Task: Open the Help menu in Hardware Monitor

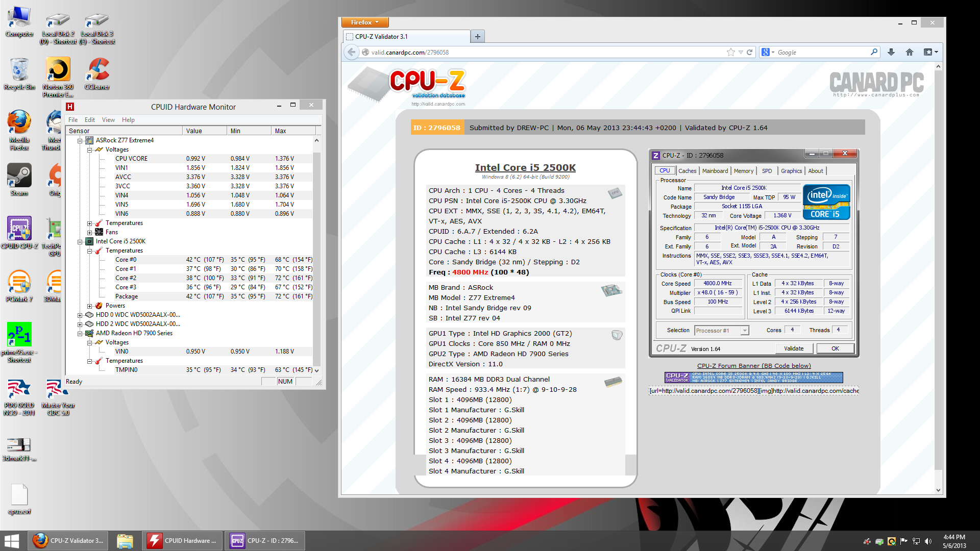Action: [x=128, y=120]
